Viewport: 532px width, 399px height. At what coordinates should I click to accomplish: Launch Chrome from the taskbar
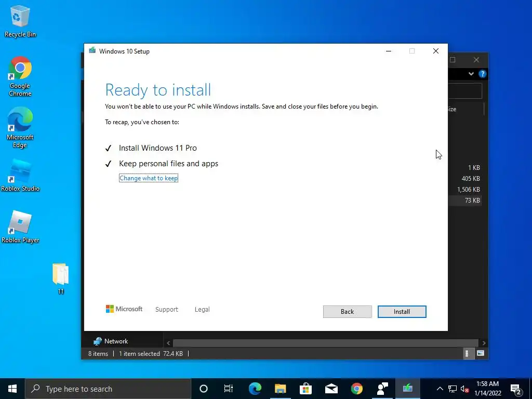pos(356,389)
